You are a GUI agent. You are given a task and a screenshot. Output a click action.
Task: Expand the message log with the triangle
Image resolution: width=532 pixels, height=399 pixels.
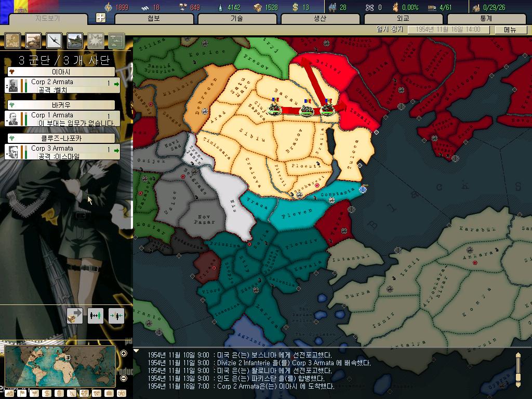(136, 351)
